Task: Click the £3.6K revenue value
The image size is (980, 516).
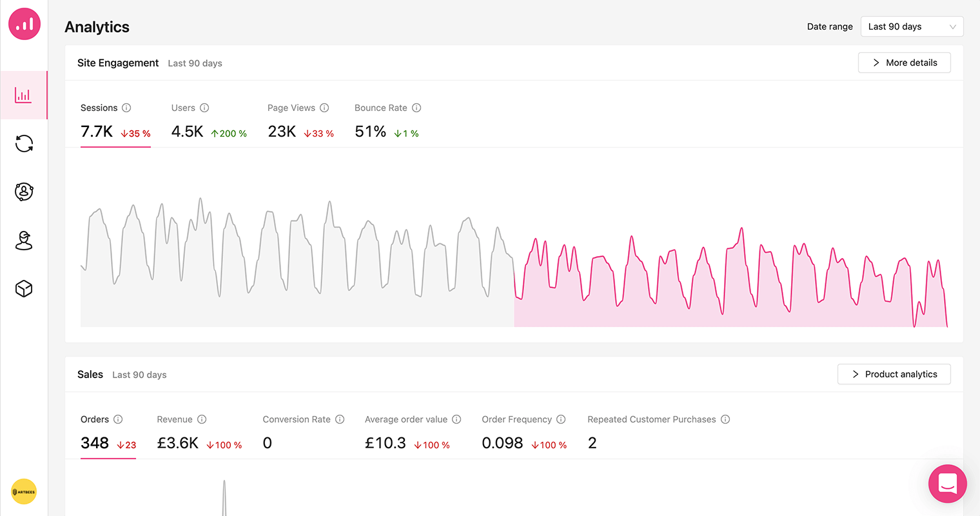Action: (x=178, y=443)
